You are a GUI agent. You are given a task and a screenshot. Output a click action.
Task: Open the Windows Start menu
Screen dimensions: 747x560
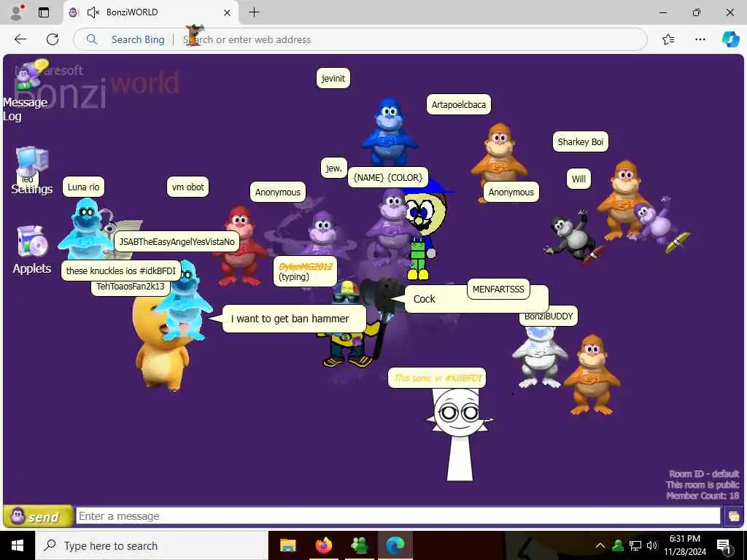(18, 545)
